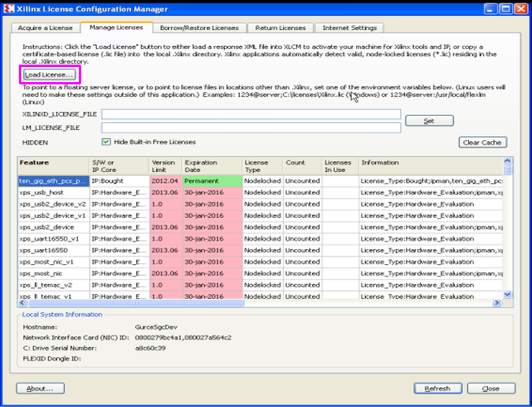
Task: Click the S/W or IP Core column header
Action: pos(119,166)
